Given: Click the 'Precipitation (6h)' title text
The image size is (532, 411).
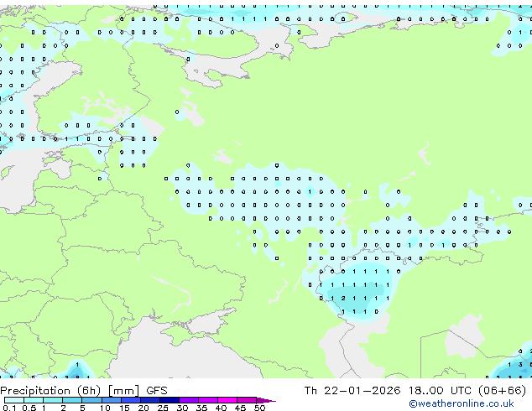Looking at the screenshot, I should point(50,391).
